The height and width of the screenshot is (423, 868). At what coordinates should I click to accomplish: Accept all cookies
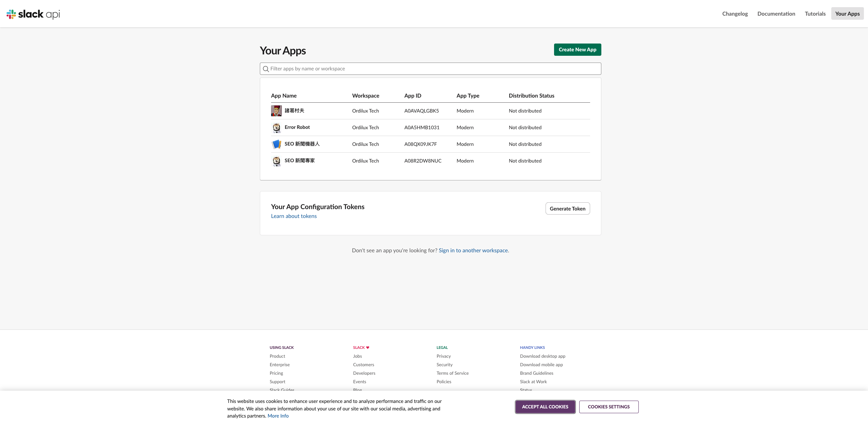coord(545,407)
